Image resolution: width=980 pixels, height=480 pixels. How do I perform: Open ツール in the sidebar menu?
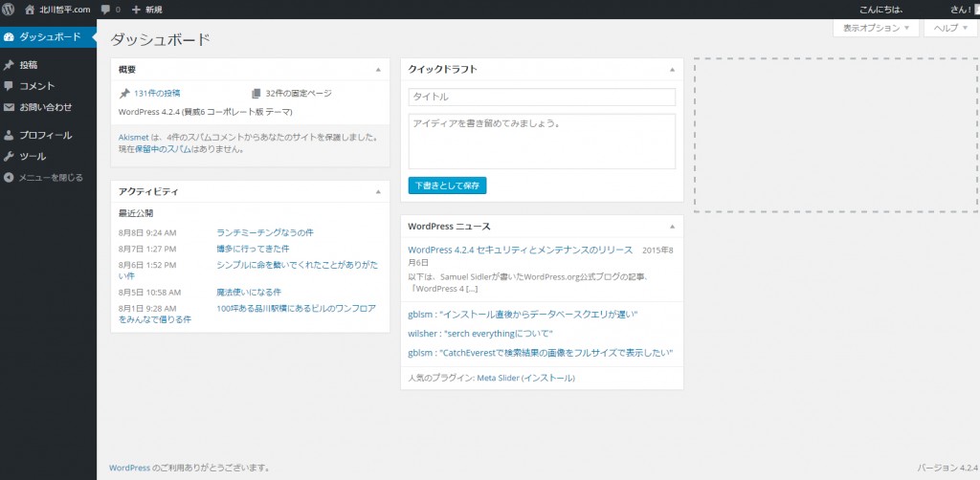coord(33,156)
